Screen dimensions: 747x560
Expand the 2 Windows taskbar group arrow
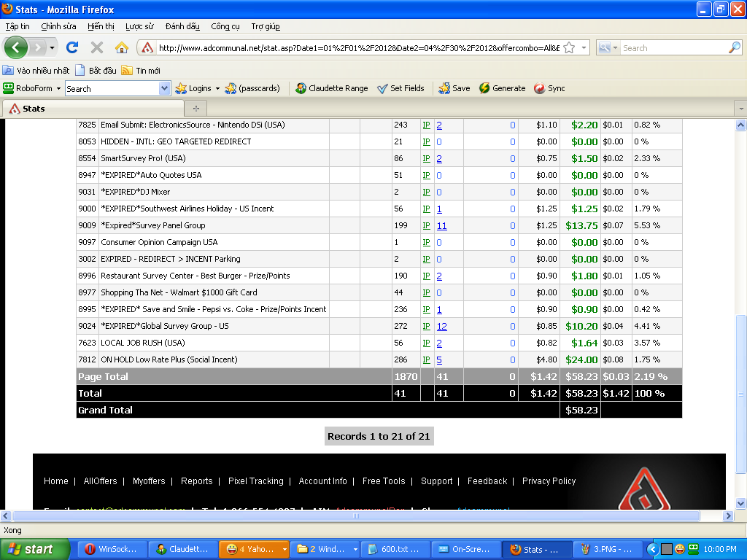pyautogui.click(x=355, y=549)
